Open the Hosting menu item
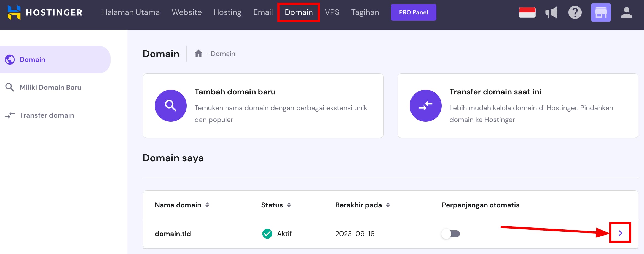Viewport: 644px width, 254px height. (227, 12)
